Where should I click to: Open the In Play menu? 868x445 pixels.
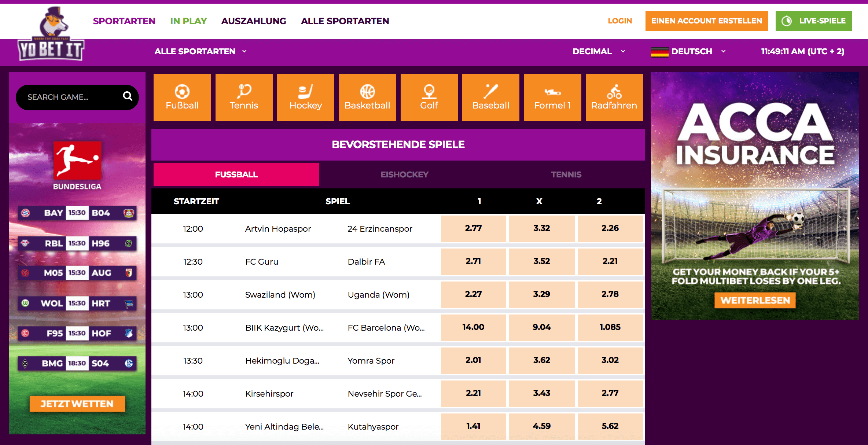coord(188,21)
